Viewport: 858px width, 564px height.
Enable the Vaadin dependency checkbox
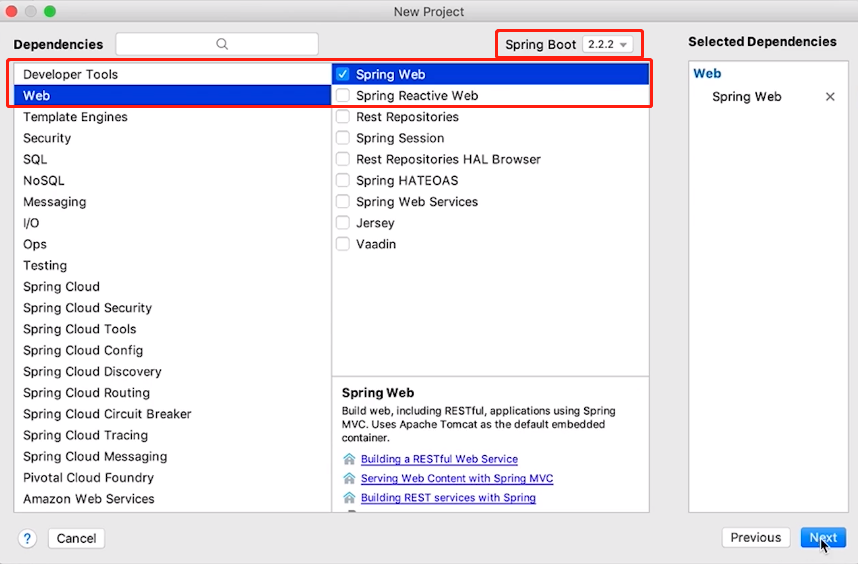point(343,244)
